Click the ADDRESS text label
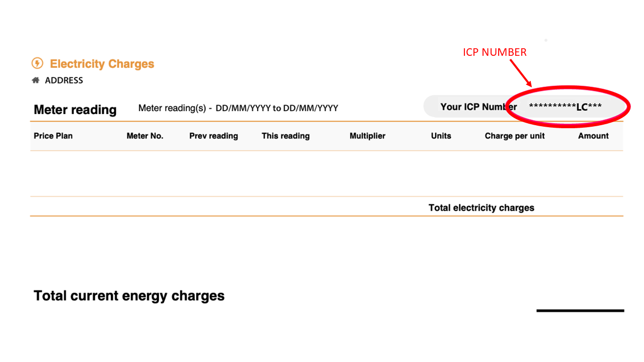Image resolution: width=644 pixels, height=362 pixels. [x=64, y=80]
